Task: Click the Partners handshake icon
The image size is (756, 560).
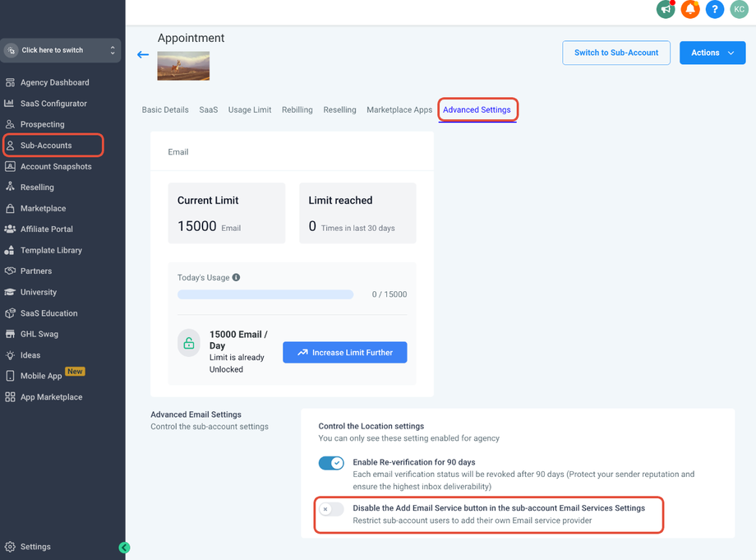Action: [x=10, y=271]
